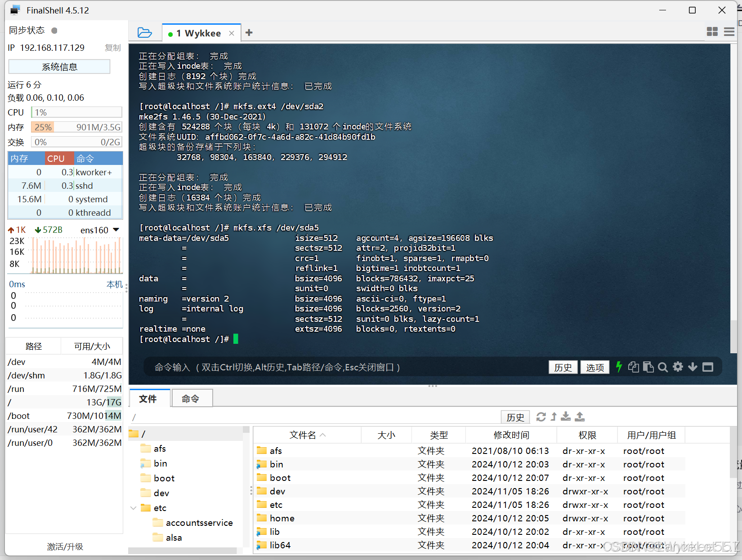742x560 pixels.
Task: Click the directory tree horizontal scrollbar
Action: (183, 551)
